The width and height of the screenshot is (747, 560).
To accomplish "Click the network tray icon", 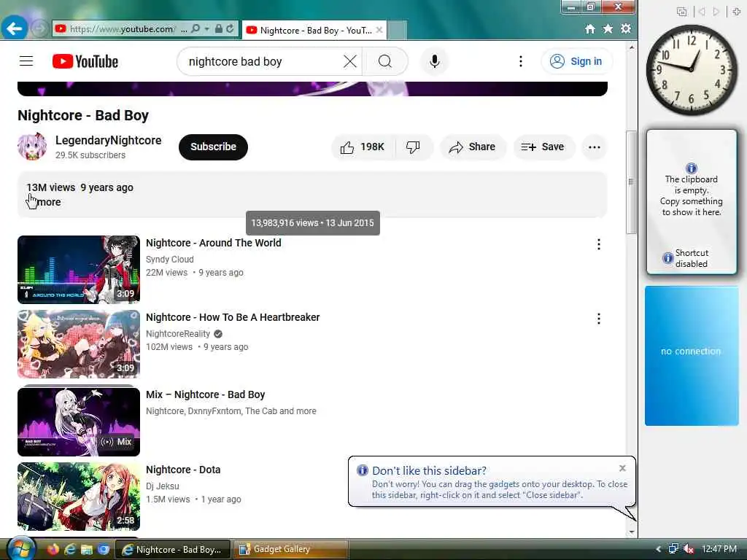I will coord(673,549).
